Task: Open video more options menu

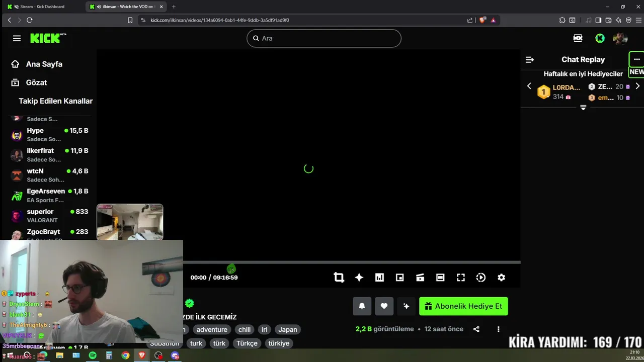Action: click(499, 329)
